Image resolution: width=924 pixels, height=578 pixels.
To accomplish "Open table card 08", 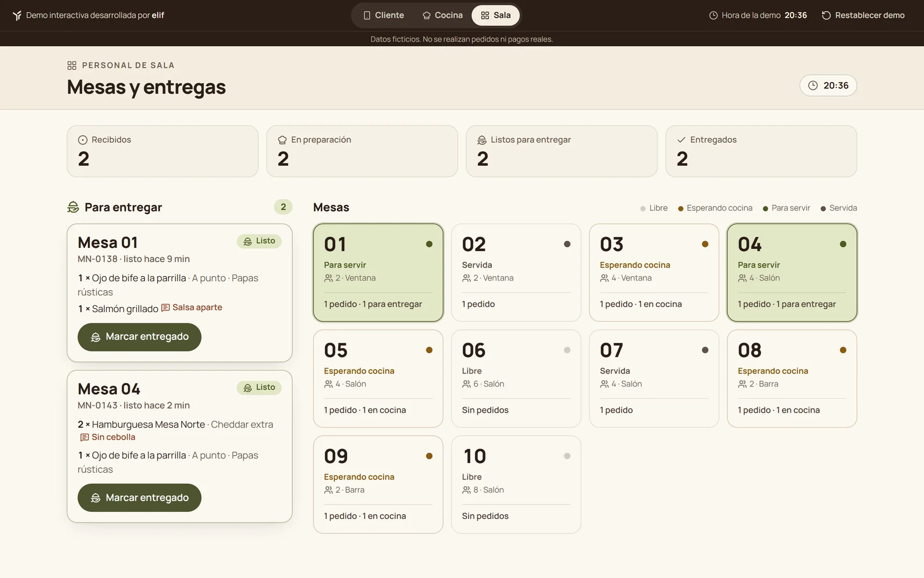I will click(x=792, y=378).
